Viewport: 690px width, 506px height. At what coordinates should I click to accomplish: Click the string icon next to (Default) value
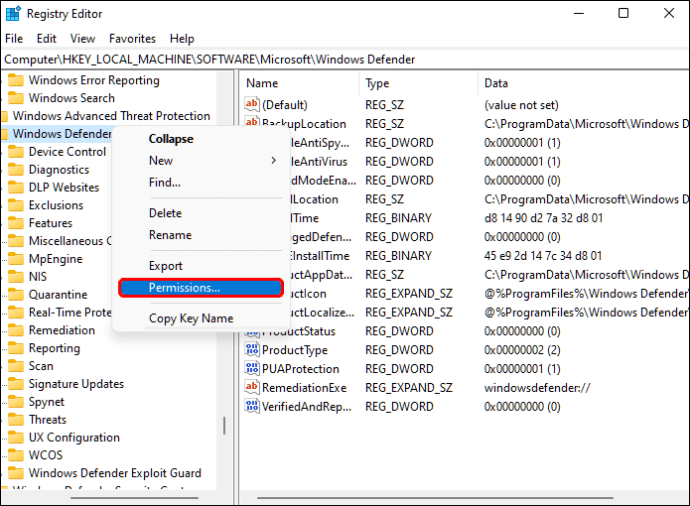tap(252, 105)
